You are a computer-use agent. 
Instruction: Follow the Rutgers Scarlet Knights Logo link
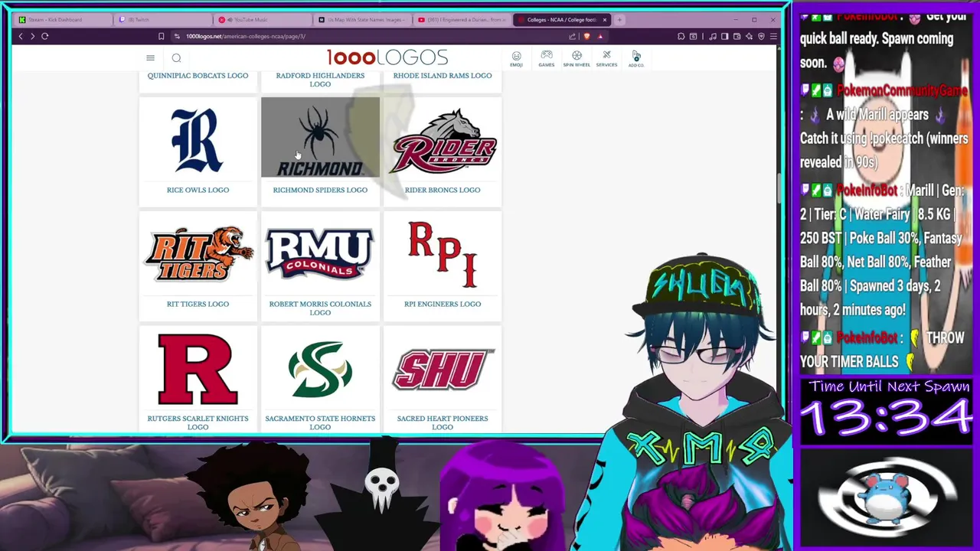click(x=198, y=422)
